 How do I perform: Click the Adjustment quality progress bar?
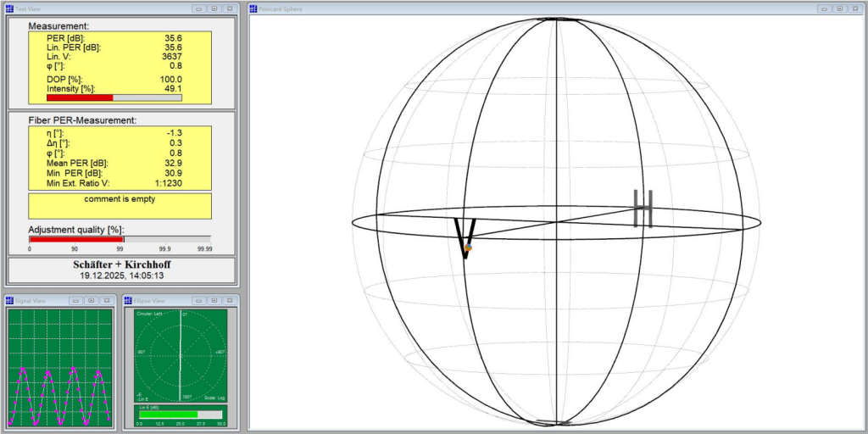pyautogui.click(x=120, y=239)
